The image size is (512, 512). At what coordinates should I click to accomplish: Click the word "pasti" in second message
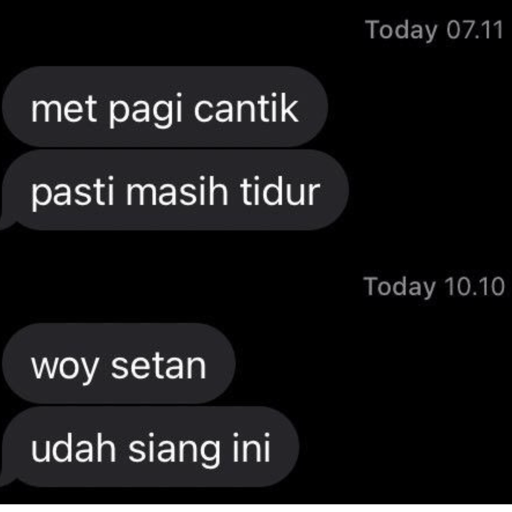(x=73, y=194)
